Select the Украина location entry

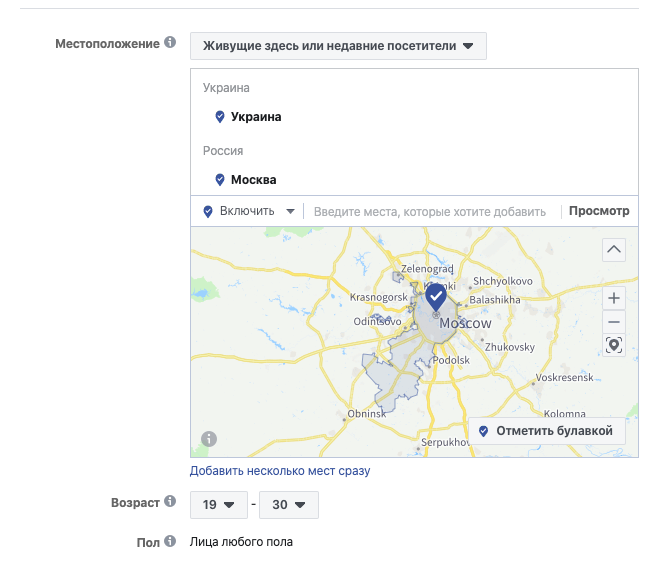click(x=256, y=117)
